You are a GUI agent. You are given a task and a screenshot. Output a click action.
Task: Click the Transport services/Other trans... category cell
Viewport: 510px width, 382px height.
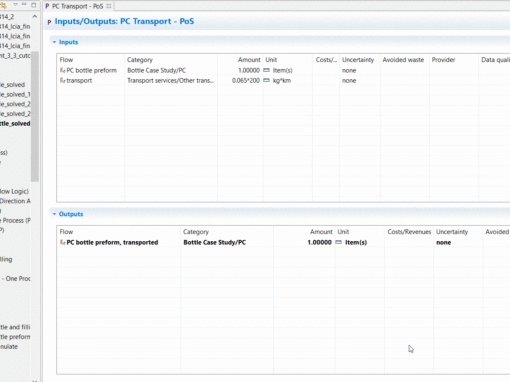pyautogui.click(x=170, y=80)
